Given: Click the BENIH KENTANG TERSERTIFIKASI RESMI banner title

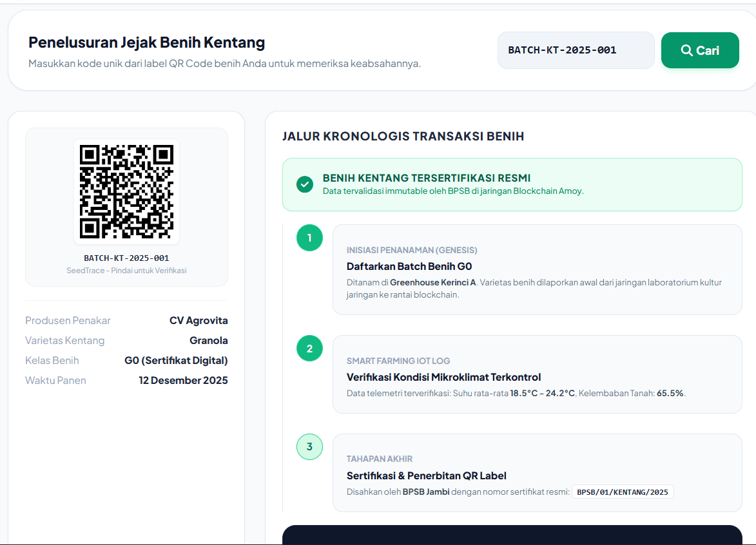Looking at the screenshot, I should [x=426, y=178].
